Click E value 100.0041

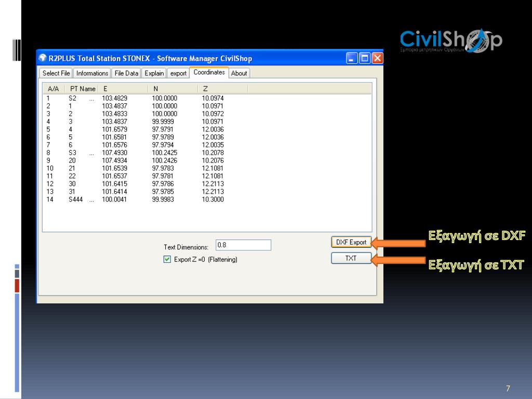[114, 199]
